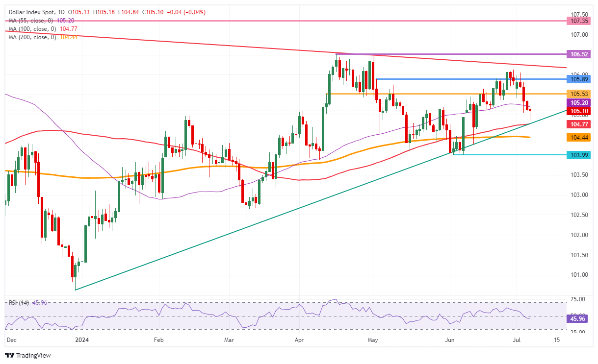598x364 pixels.
Task: Select the MA (55, close, 0) indicator
Action: (x=29, y=21)
